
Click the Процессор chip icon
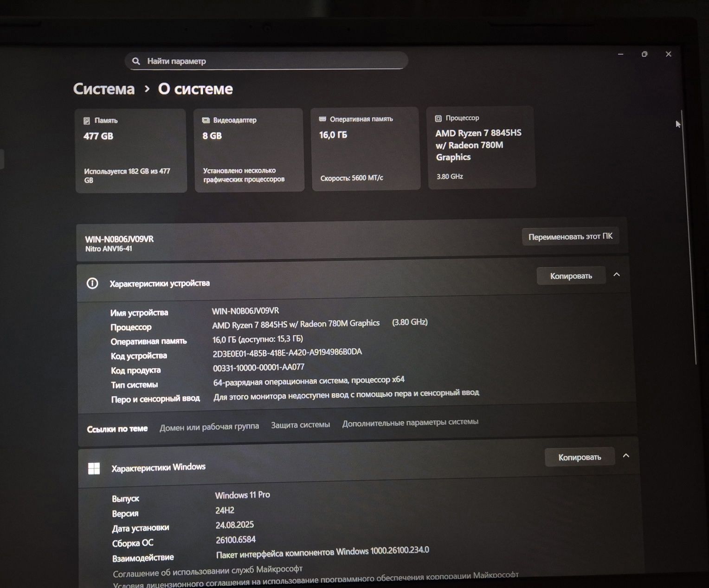438,118
